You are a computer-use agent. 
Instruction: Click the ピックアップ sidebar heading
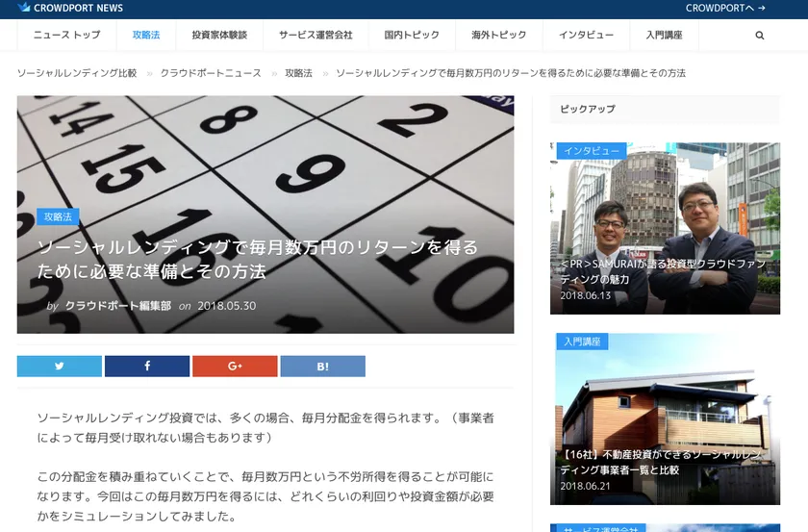click(588, 110)
